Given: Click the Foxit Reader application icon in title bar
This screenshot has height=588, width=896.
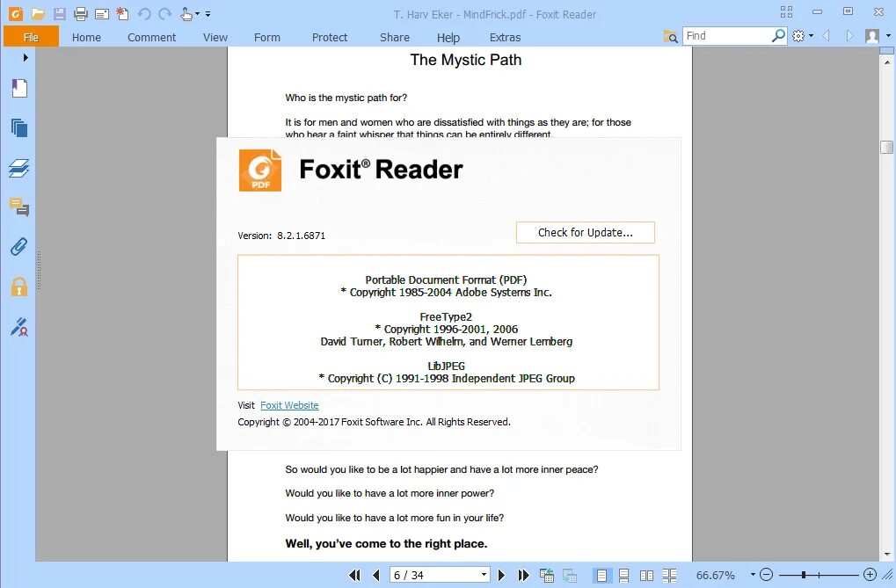Looking at the screenshot, I should (x=16, y=13).
